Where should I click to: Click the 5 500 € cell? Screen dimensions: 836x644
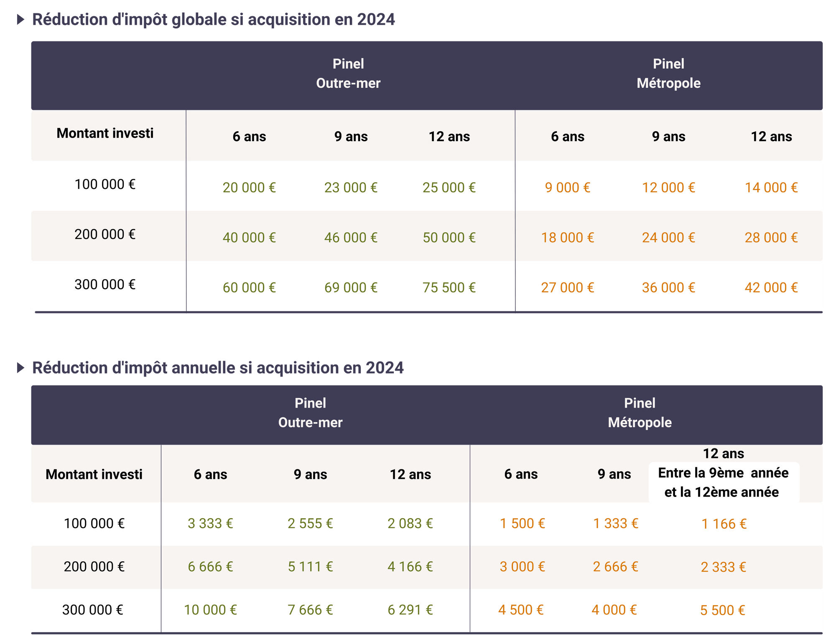(x=723, y=610)
